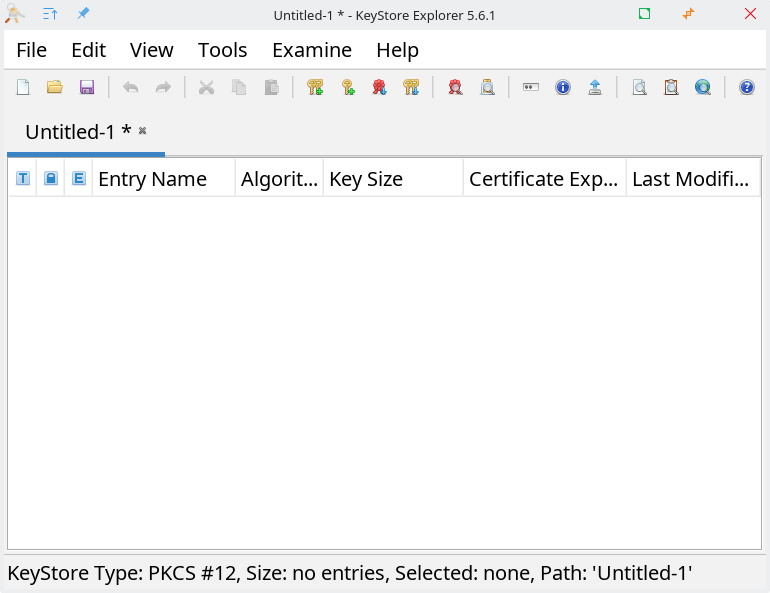Screen dimensions: 770x593
Task: Click the New KeyStore toolbar icon
Action: click(23, 88)
